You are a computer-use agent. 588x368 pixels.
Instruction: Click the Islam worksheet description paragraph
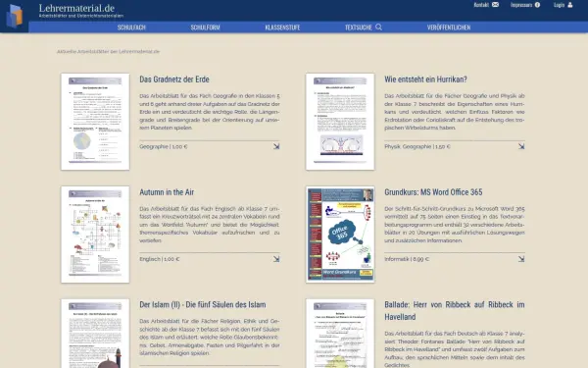(210, 337)
